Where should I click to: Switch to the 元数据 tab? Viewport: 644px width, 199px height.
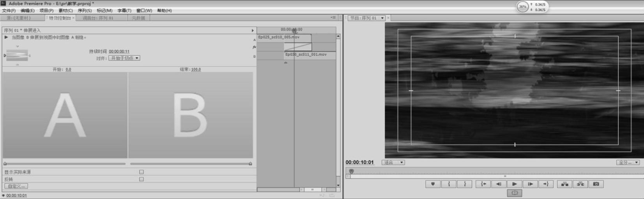[138, 18]
